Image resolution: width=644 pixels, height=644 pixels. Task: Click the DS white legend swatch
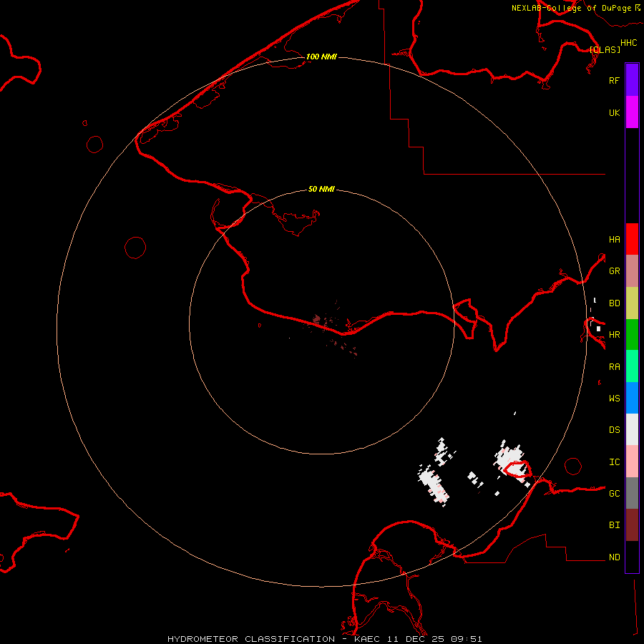click(x=632, y=429)
